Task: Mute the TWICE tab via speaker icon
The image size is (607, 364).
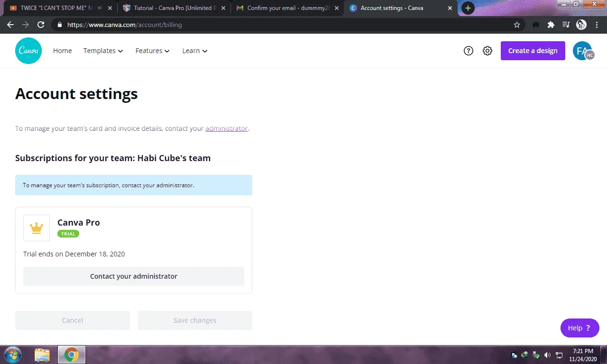Action: click(x=100, y=8)
